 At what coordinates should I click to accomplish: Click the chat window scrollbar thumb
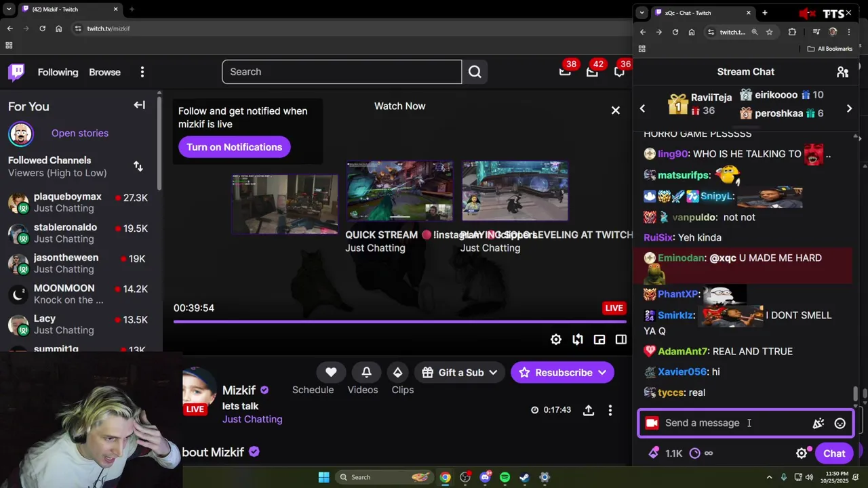(856, 393)
